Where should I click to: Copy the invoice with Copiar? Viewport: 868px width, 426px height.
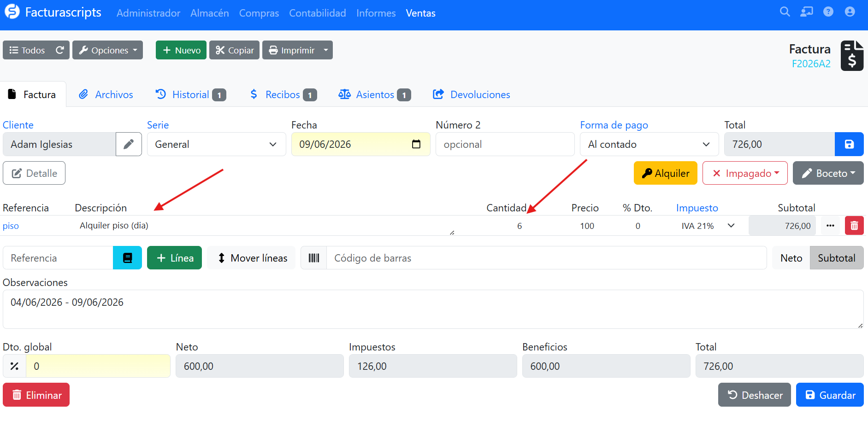point(235,50)
